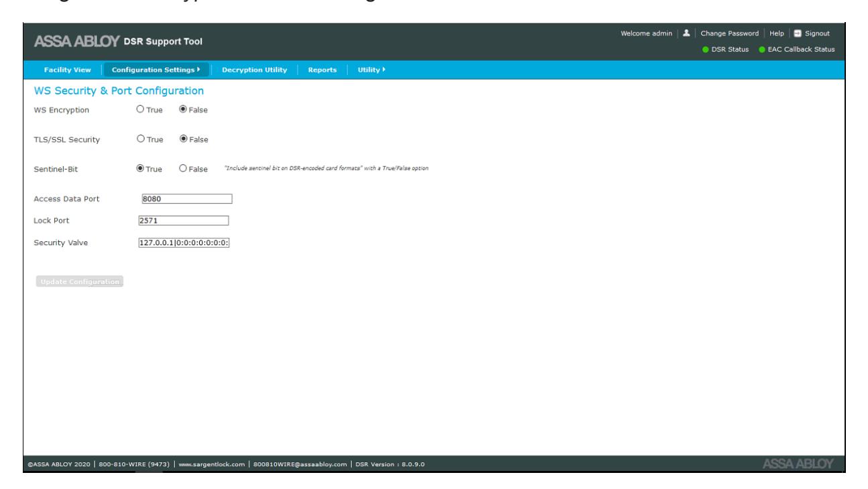Set Sentinel-Bit to False
This screenshot has height=489, width=868.
183,169
